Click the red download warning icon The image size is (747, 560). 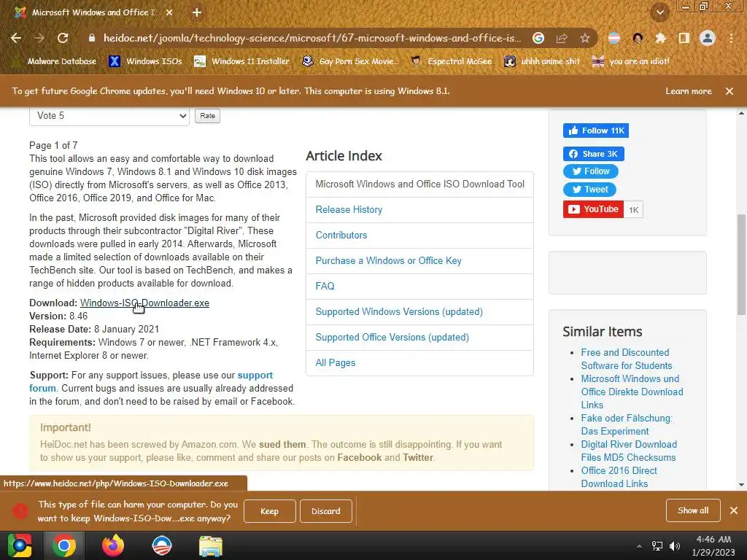point(20,511)
